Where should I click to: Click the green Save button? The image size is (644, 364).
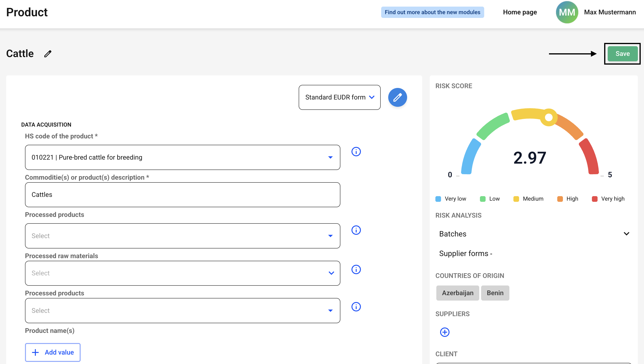[x=622, y=54]
